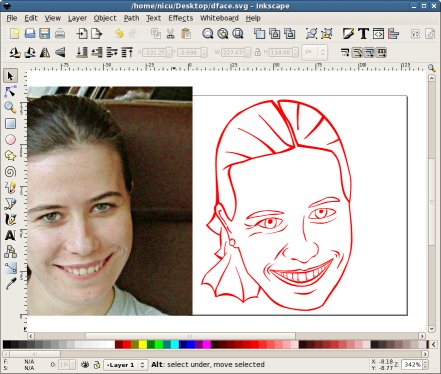Toggle scale stroke width affect button
Image resolution: width=441 pixels, height=374 pixels.
pos(345,52)
